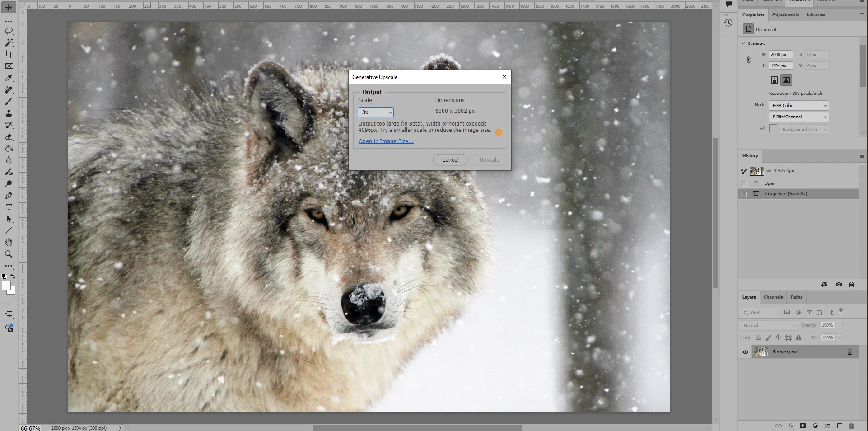Click the canvas width input field
868x431 pixels.
(781, 54)
